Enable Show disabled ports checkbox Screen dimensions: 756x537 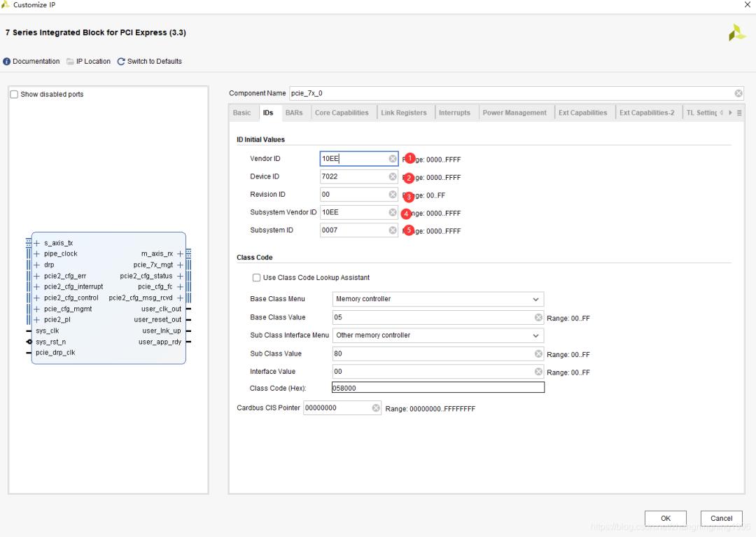click(x=15, y=95)
